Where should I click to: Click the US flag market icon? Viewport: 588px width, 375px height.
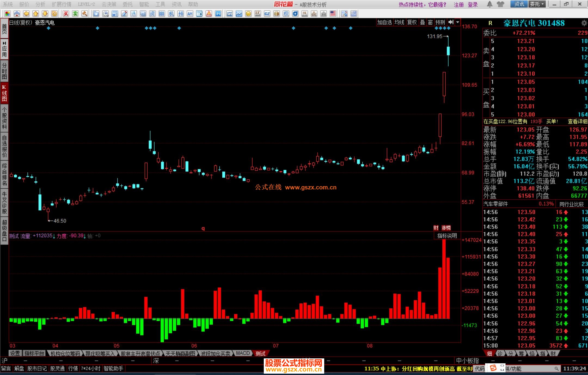pos(333,14)
